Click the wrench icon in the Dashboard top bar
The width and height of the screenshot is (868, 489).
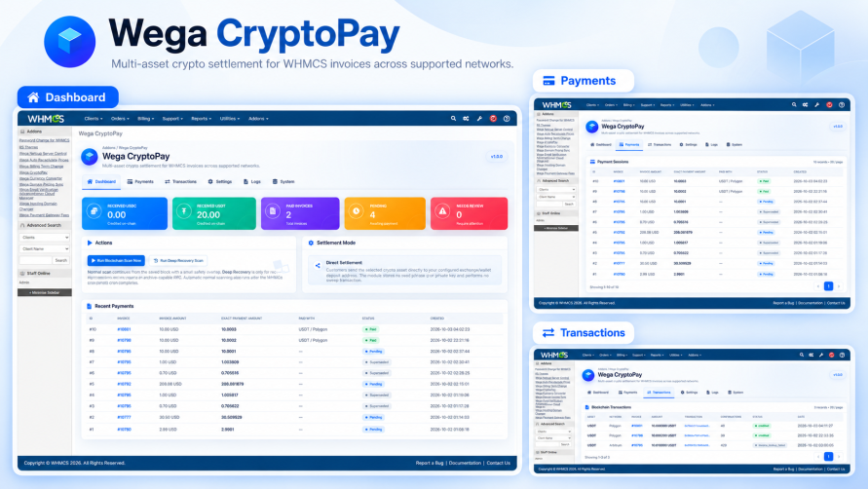coord(479,119)
